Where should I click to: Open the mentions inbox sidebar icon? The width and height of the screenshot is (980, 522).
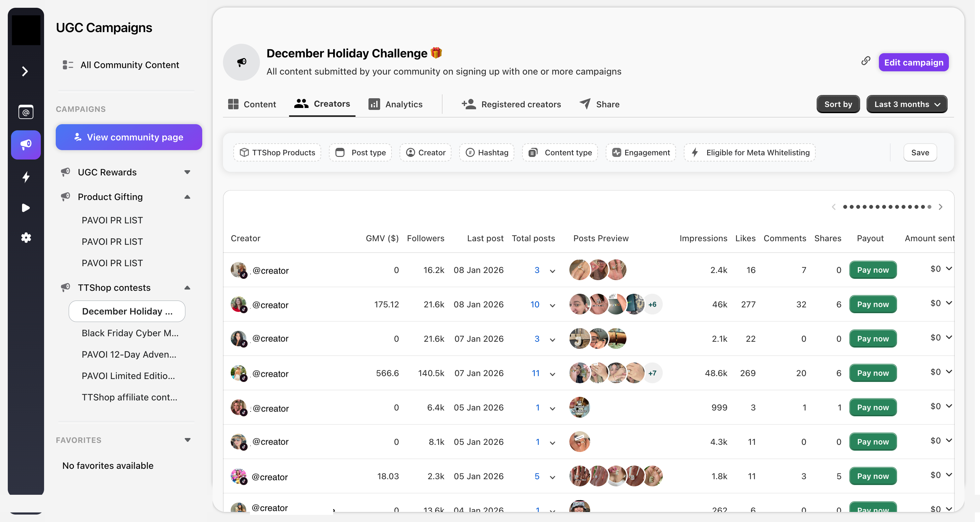[26, 112]
